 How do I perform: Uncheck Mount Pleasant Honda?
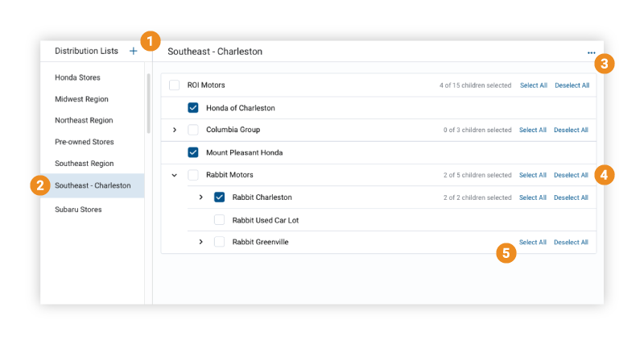click(193, 152)
